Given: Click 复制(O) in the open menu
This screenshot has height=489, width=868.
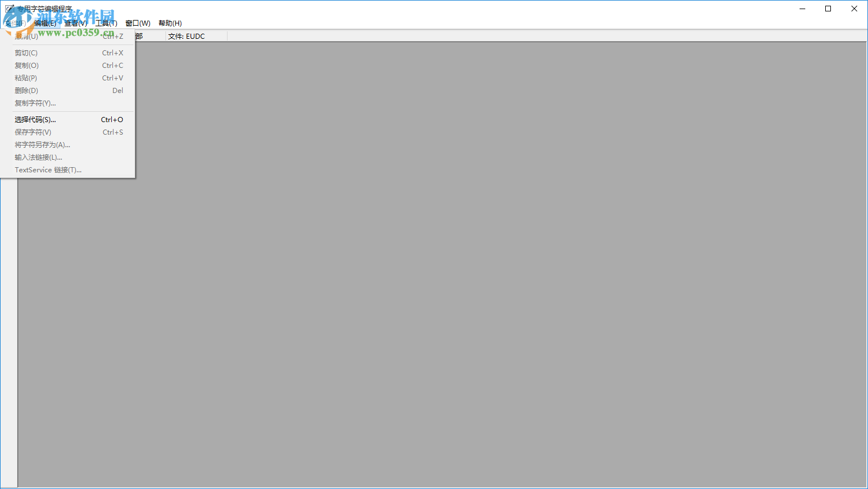Looking at the screenshot, I should click(68, 66).
